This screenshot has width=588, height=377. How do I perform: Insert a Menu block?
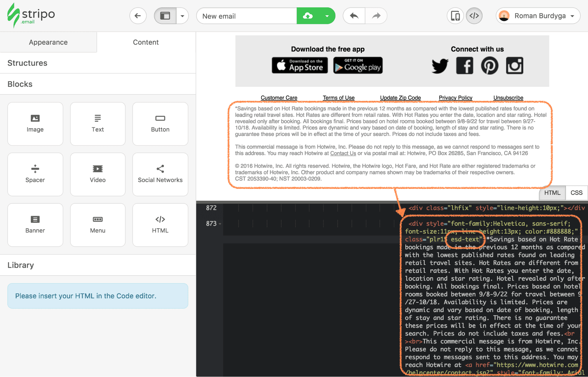tap(98, 225)
